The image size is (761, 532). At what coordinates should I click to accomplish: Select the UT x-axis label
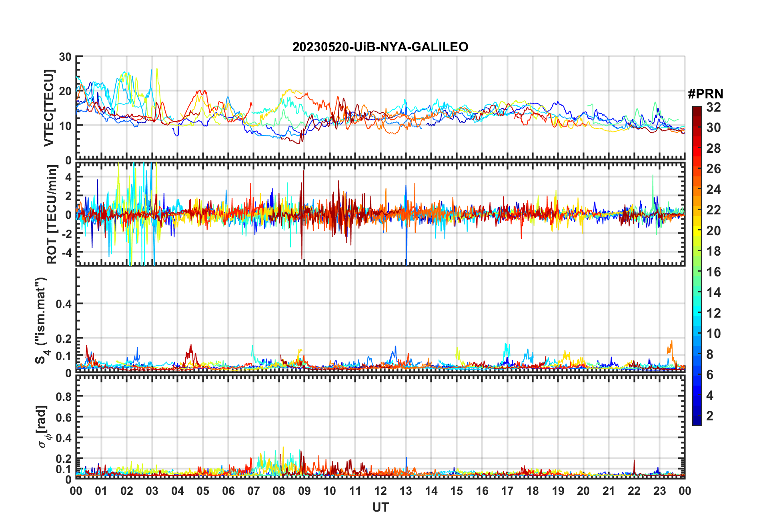[380, 508]
